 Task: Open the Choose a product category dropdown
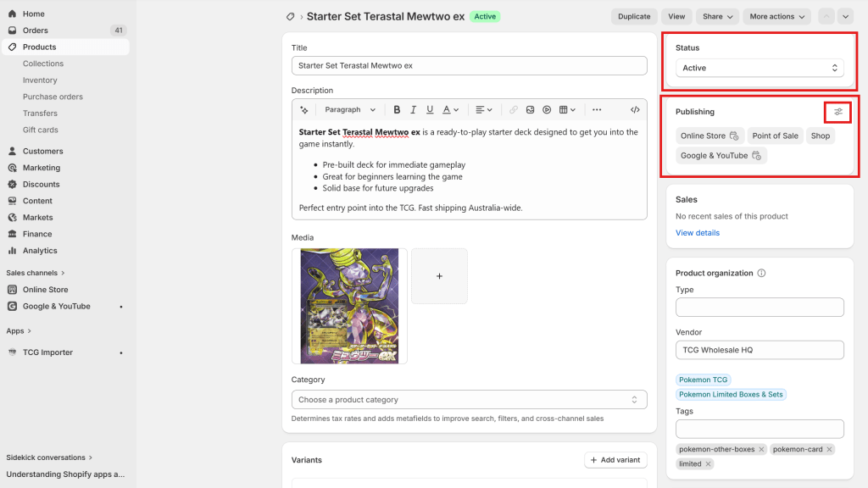469,400
